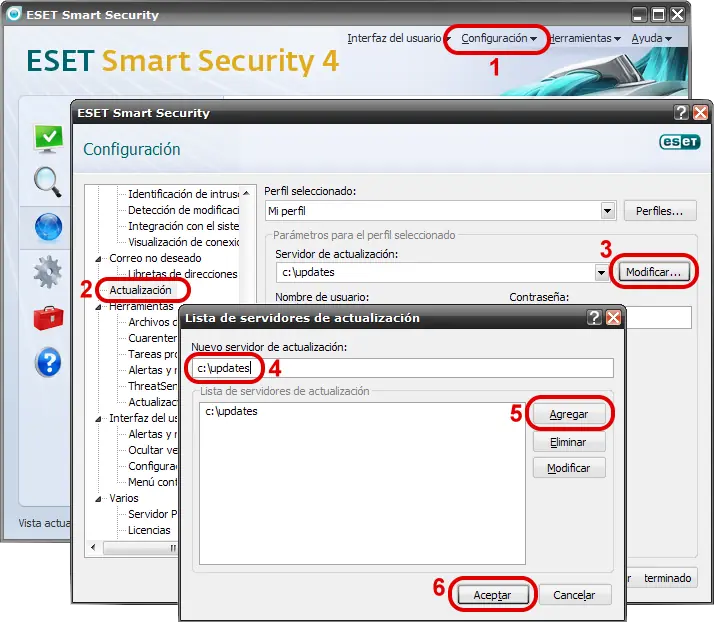Open the setup gear icon in sidebar

pyautogui.click(x=47, y=272)
